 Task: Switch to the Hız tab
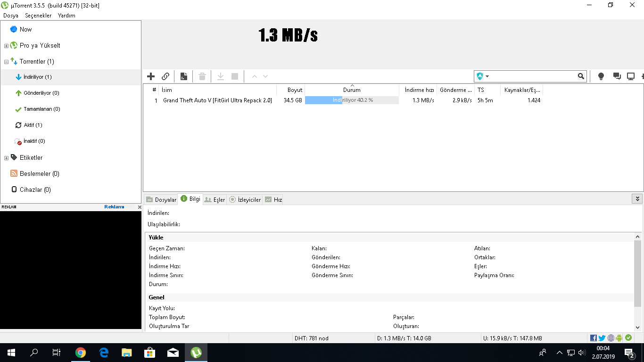273,199
